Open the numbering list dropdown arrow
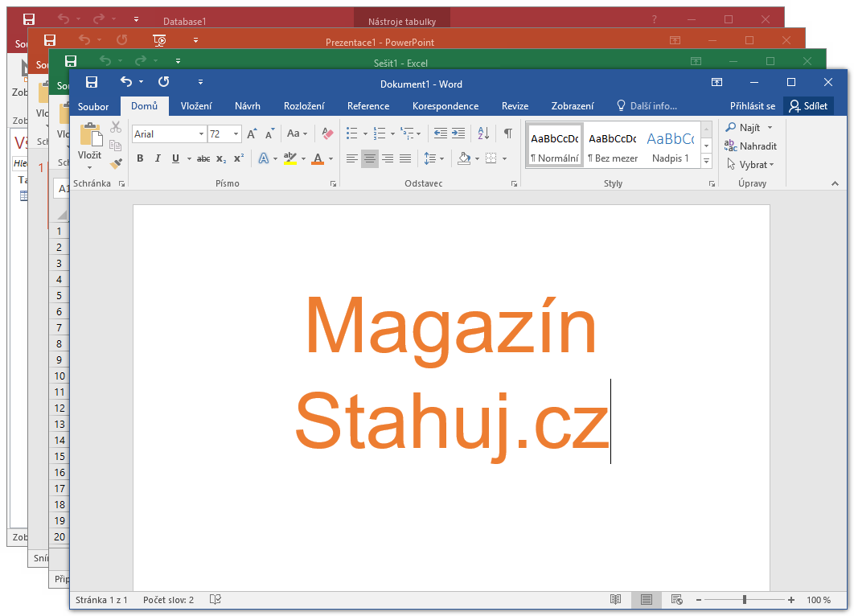This screenshot has width=854, height=616. point(392,134)
